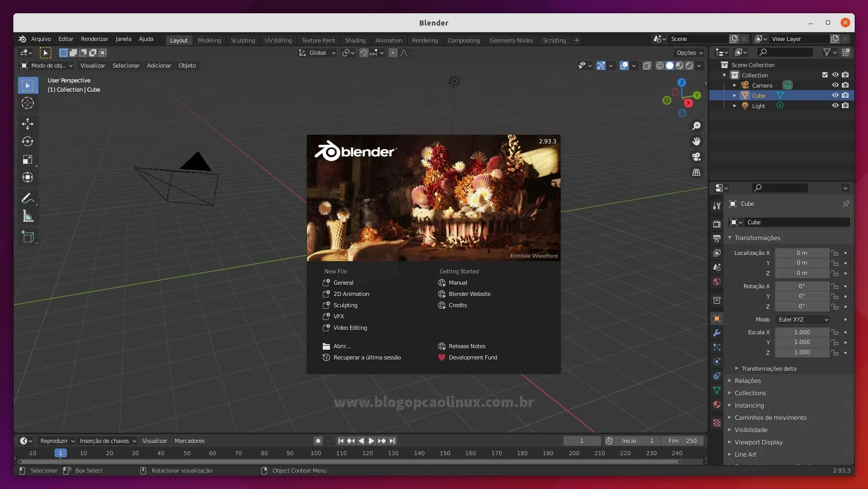Select the Annotate tool
The width and height of the screenshot is (868, 489).
(x=28, y=198)
